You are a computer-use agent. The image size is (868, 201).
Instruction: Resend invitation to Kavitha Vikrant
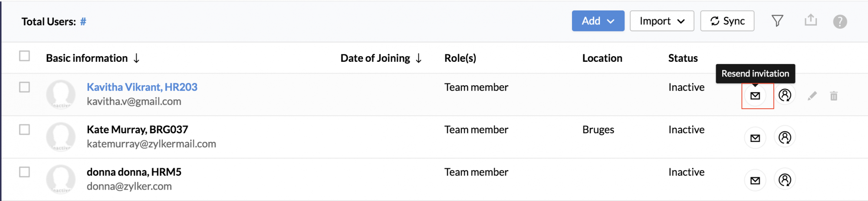755,96
